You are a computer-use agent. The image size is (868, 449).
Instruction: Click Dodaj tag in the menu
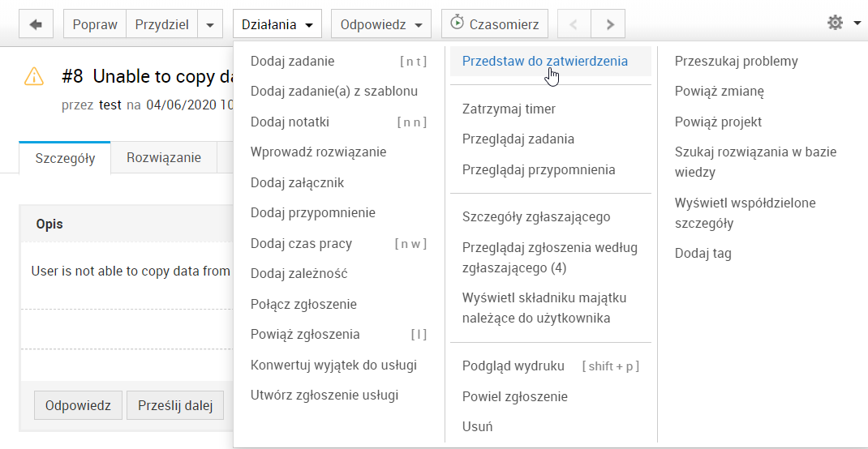pyautogui.click(x=703, y=253)
